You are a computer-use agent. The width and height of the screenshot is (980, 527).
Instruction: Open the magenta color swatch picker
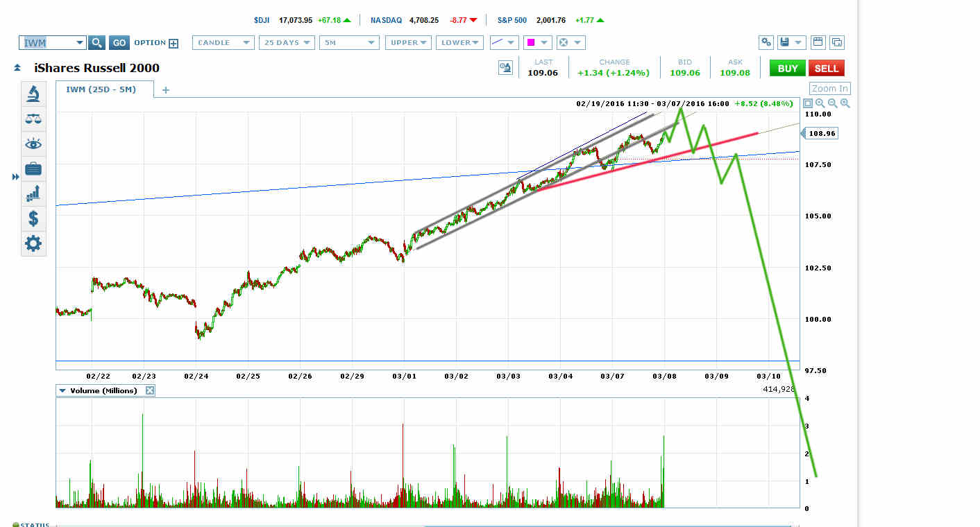click(538, 43)
